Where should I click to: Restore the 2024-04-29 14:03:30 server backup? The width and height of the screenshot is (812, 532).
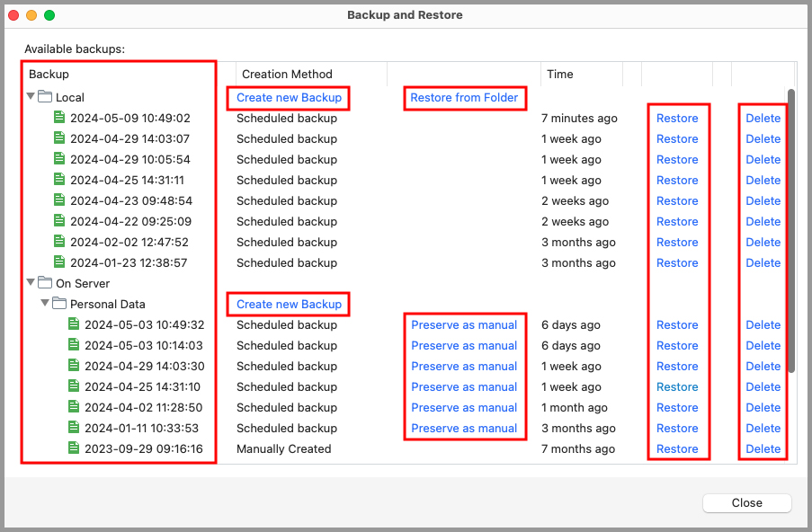[677, 367]
